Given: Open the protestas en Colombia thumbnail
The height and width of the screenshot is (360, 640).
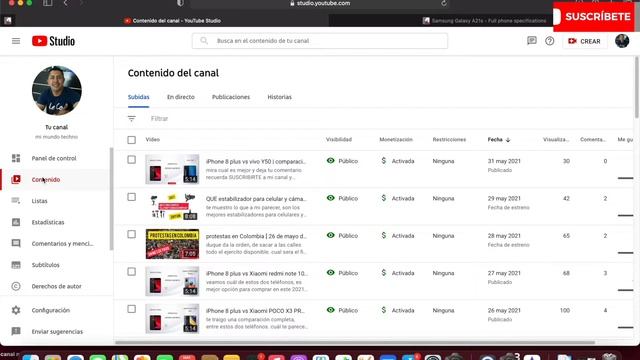Looking at the screenshot, I should [172, 244].
